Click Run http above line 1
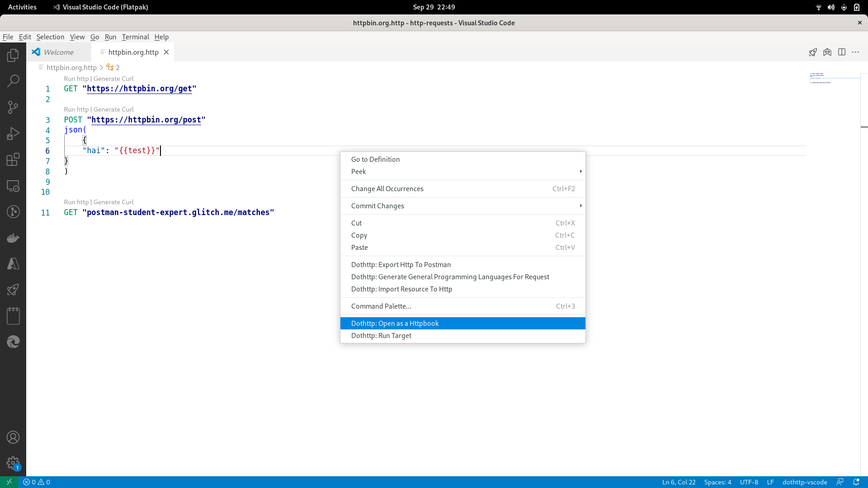Screen dimensions: 868x488 point(76,79)
